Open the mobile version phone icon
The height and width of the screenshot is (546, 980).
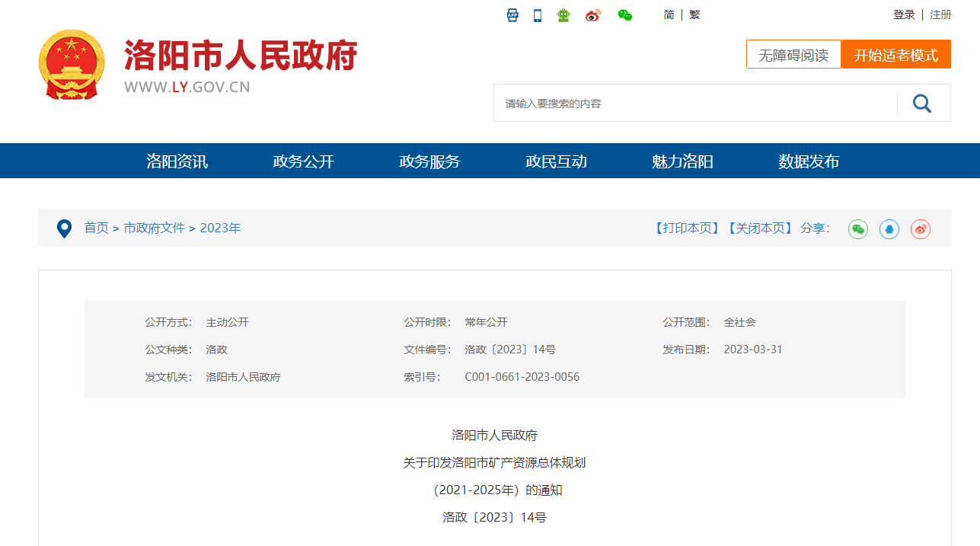point(538,15)
